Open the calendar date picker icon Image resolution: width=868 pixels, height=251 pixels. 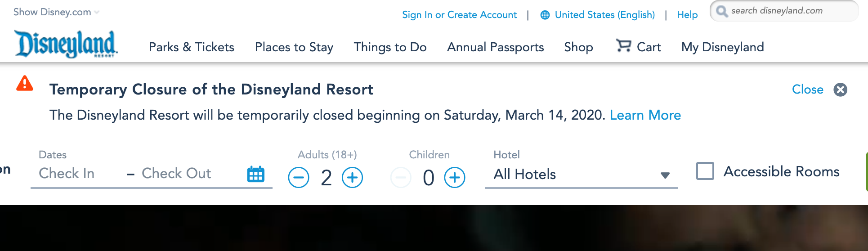(x=256, y=174)
